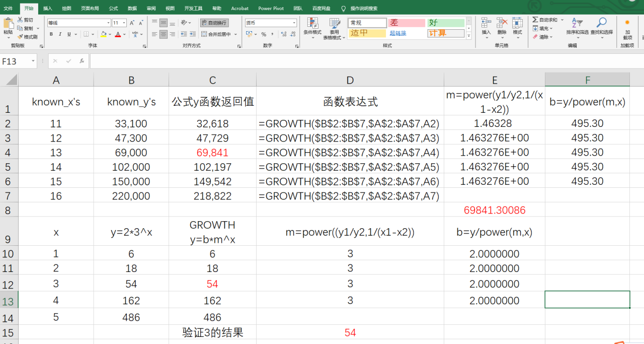Select the 计算 (Calculation) cell style

(x=446, y=33)
